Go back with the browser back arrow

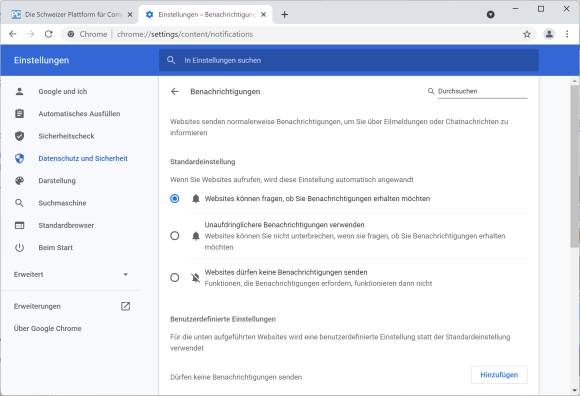point(13,34)
